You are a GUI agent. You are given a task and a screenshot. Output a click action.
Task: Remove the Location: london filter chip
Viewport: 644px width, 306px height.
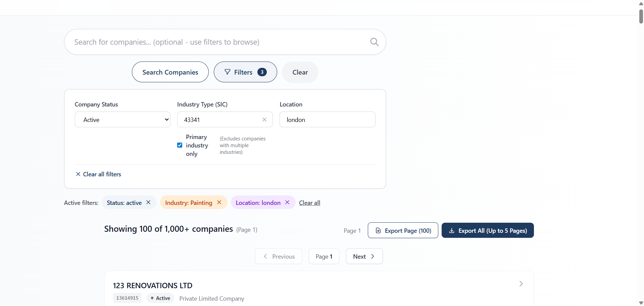(x=287, y=202)
